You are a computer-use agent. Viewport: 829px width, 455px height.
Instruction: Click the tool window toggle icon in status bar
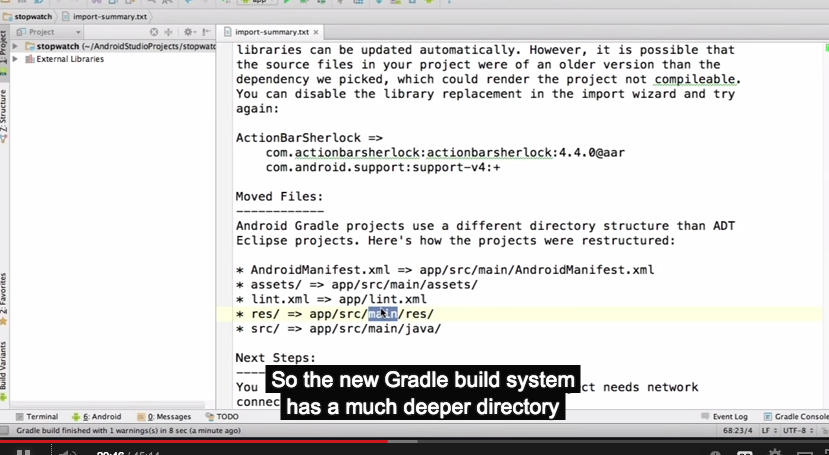(4, 431)
